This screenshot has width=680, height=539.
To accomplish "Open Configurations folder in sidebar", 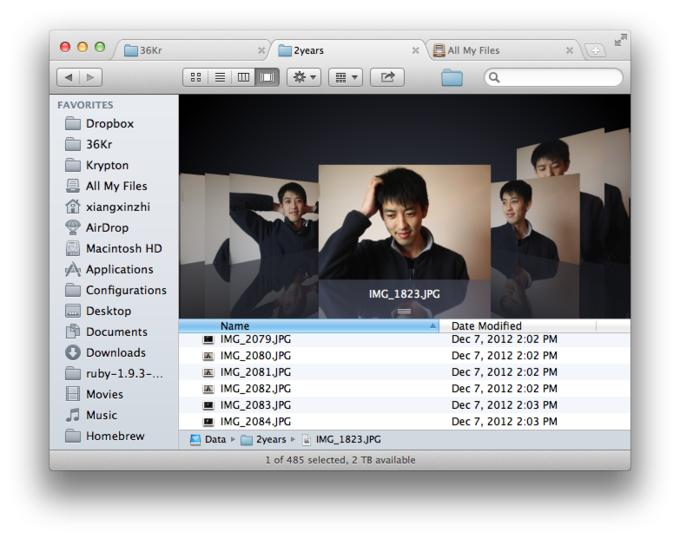I will (x=116, y=290).
